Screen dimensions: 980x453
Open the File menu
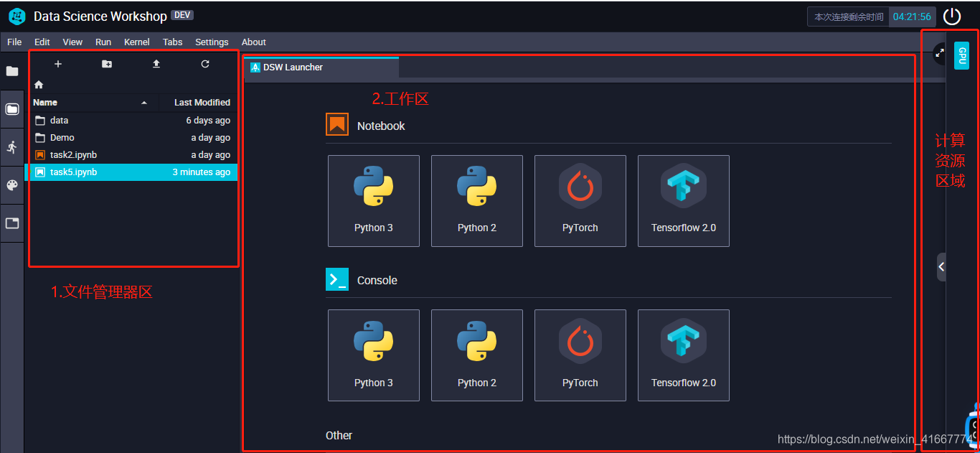(14, 42)
